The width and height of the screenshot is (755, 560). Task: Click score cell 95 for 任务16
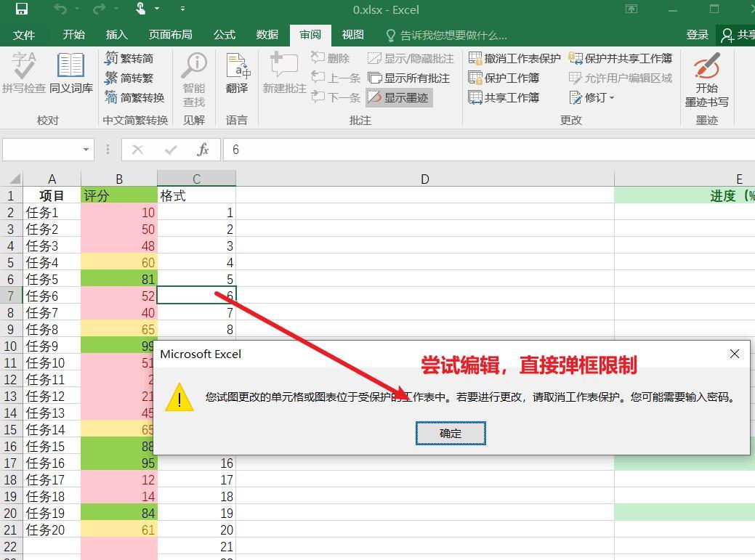point(119,463)
